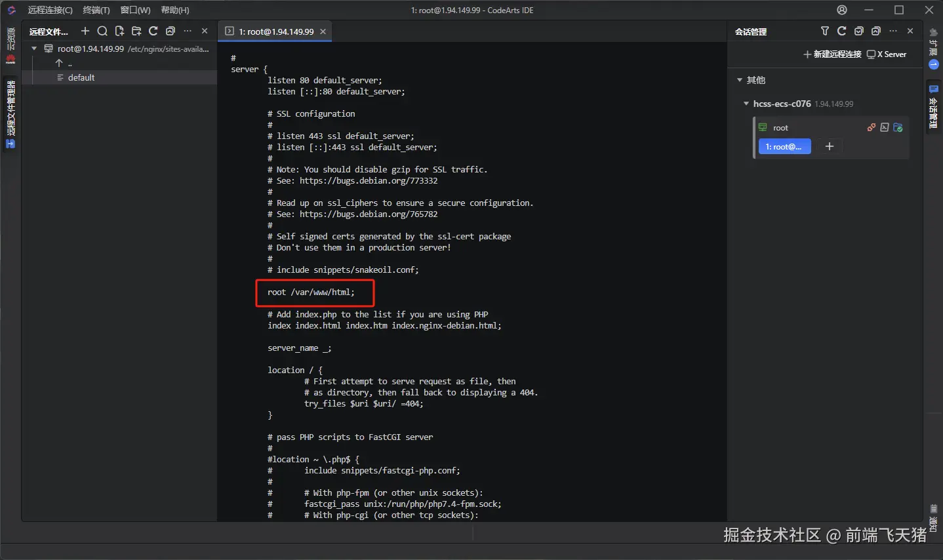This screenshot has width=943, height=560.
Task: Click the https://bugs.debian.org/765782 link text
Action: (369, 214)
